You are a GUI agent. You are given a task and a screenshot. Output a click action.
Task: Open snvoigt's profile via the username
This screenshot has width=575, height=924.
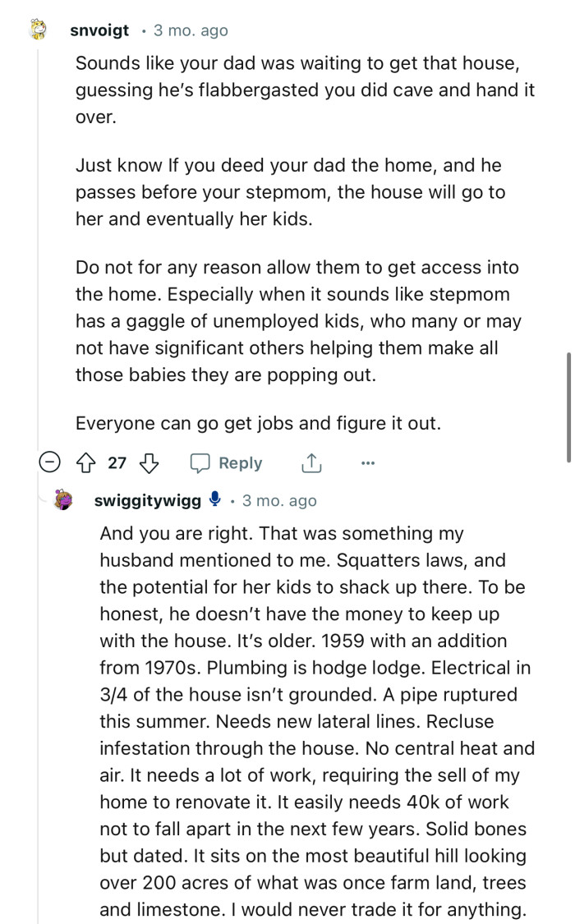[x=99, y=30]
